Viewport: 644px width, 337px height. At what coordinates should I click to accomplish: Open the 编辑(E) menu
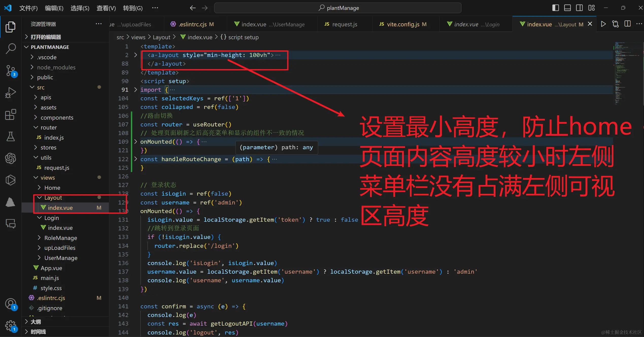click(54, 8)
